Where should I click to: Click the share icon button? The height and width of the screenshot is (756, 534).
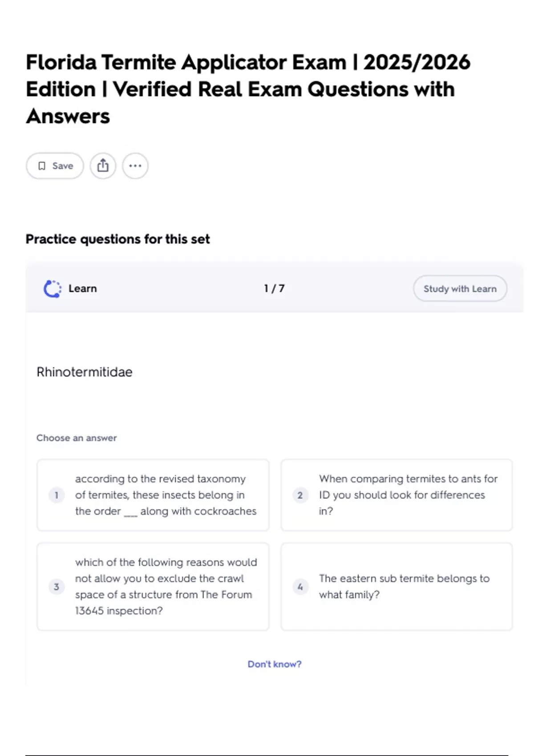click(x=103, y=166)
